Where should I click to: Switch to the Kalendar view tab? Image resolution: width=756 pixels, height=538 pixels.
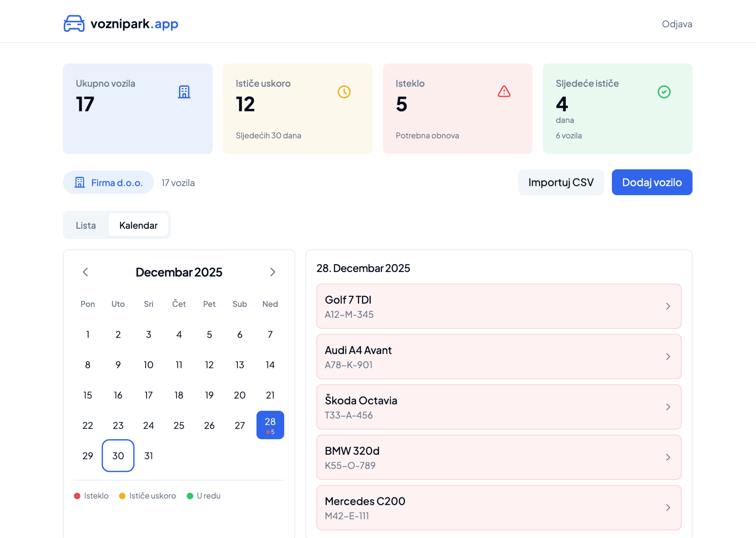tap(138, 225)
